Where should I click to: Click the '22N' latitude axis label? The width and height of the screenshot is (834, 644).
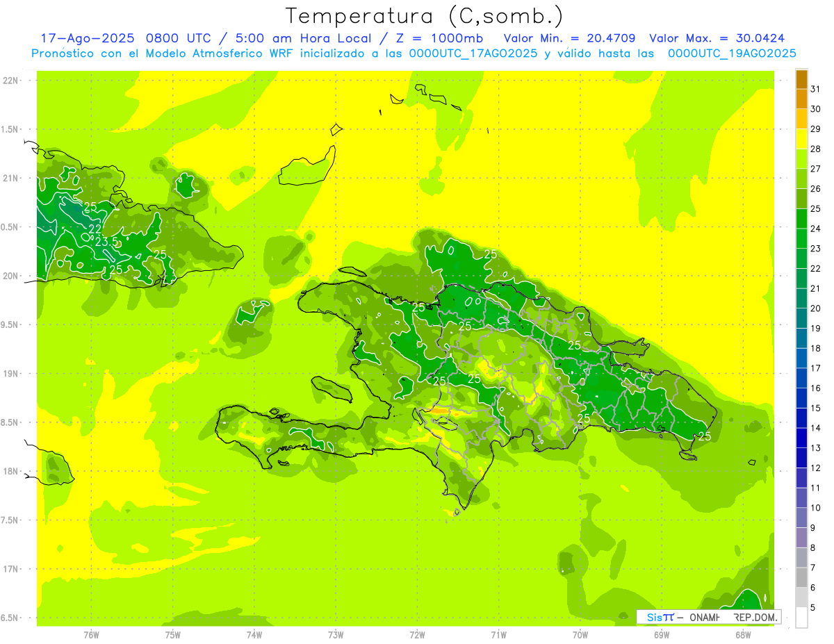10,81
